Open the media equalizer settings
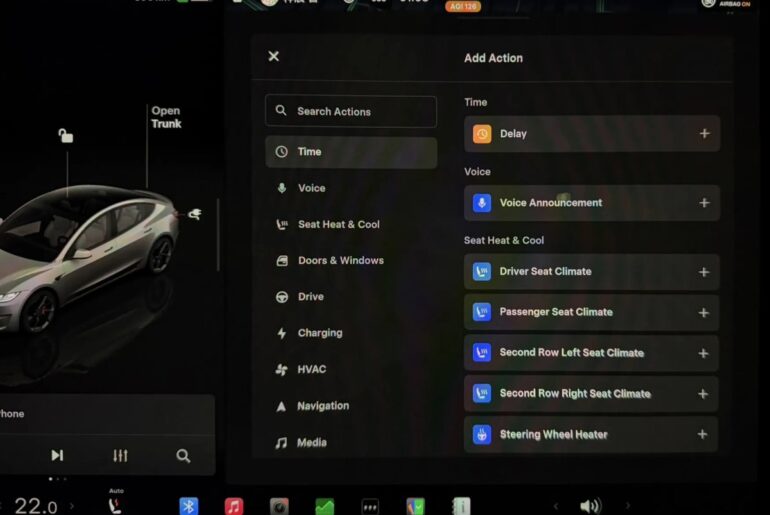Screen dimensions: 770x515 pyautogui.click(x=120, y=456)
